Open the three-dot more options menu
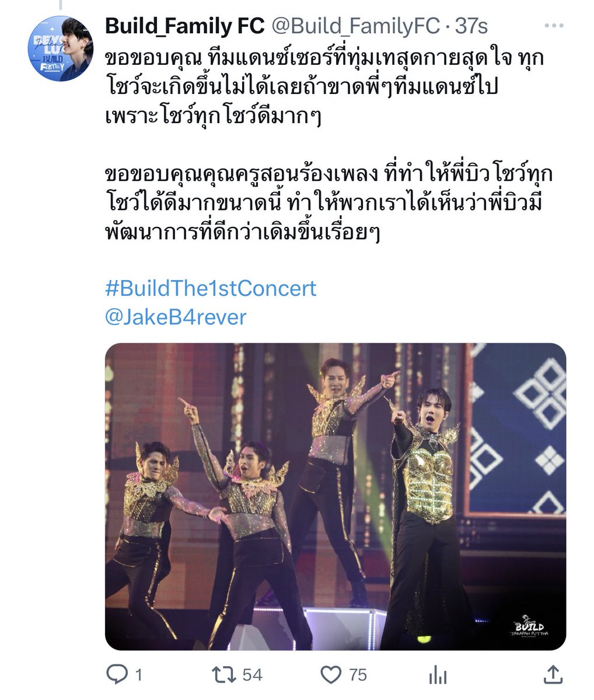The height and width of the screenshot is (700, 594). pos(554,26)
